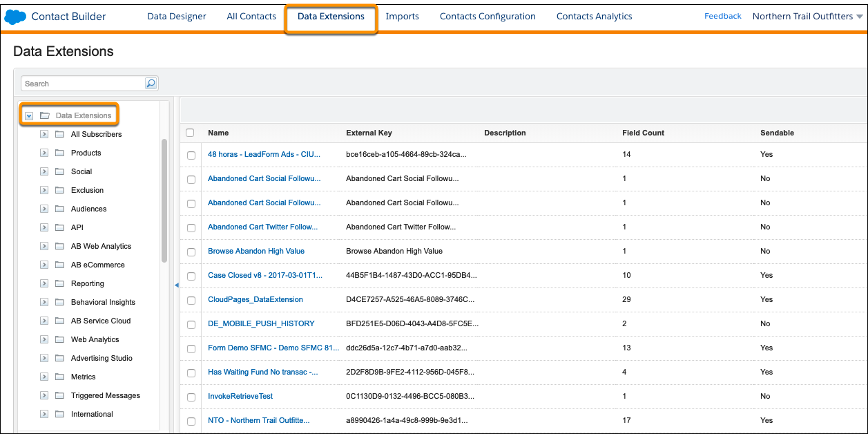
Task: Collapse the Data Extensions root tree node
Action: 29,115
